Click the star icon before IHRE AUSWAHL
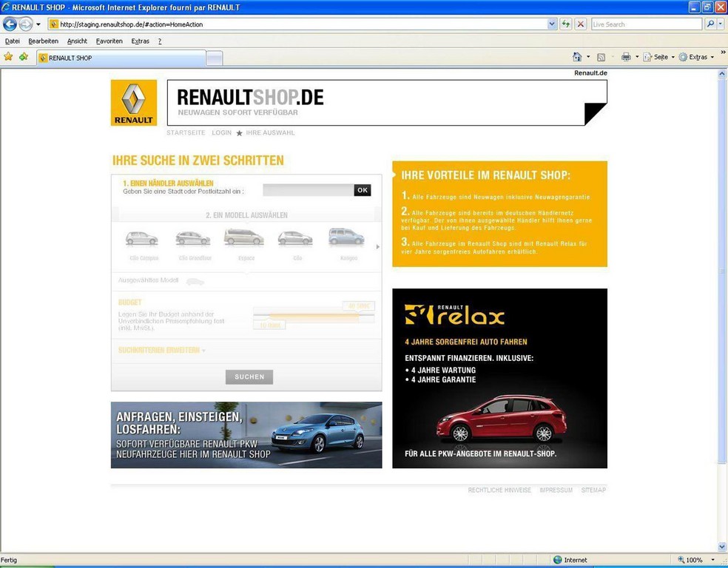The width and height of the screenshot is (728, 568). (x=239, y=133)
